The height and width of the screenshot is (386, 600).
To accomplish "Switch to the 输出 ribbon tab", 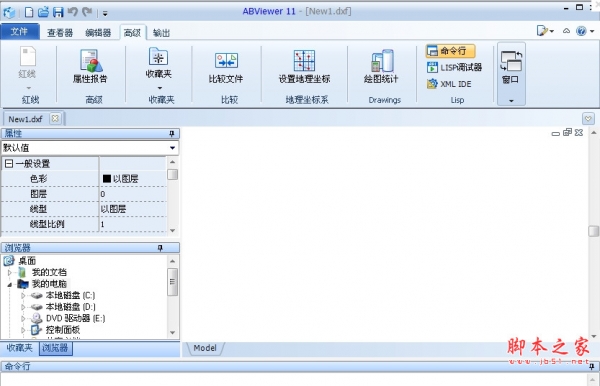I will 161,33.
